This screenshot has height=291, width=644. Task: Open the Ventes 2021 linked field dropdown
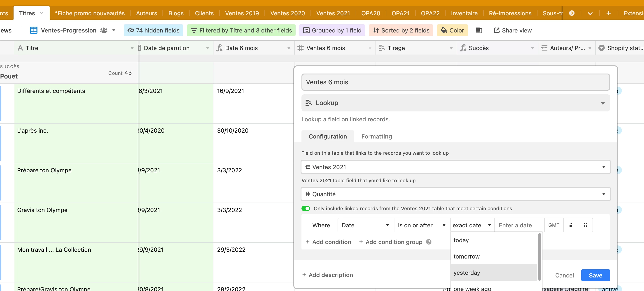[456, 167]
